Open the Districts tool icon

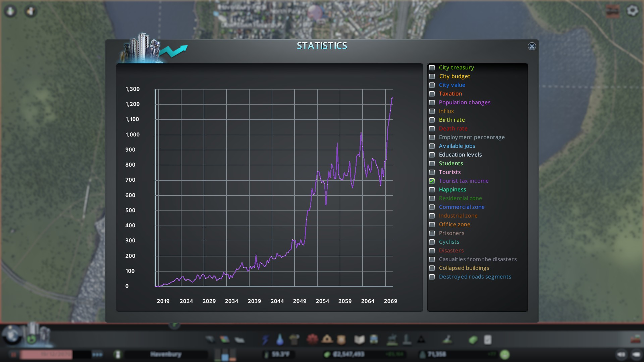[x=239, y=340]
